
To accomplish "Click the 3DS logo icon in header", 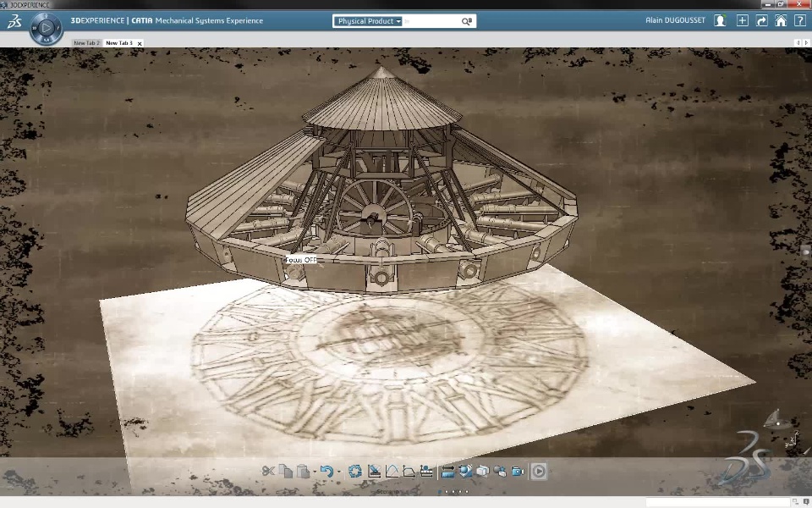I will (14, 20).
